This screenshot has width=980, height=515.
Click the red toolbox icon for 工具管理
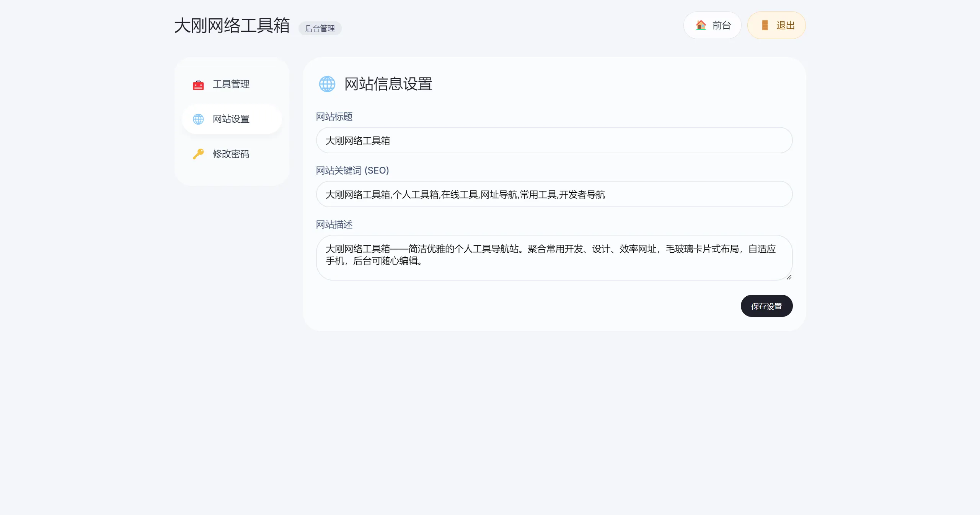198,84
